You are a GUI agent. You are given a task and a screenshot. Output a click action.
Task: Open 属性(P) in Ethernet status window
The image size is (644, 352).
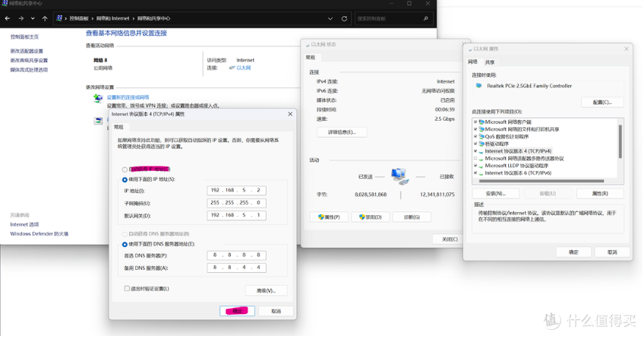click(329, 217)
